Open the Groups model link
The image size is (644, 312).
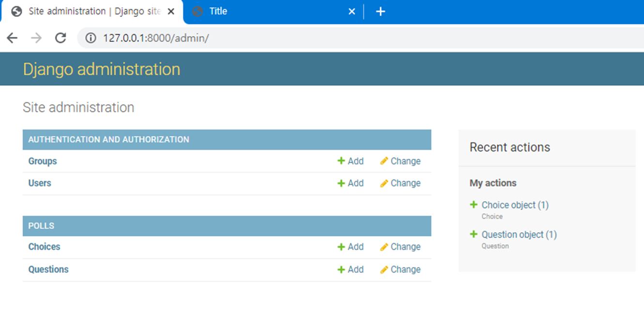(43, 161)
